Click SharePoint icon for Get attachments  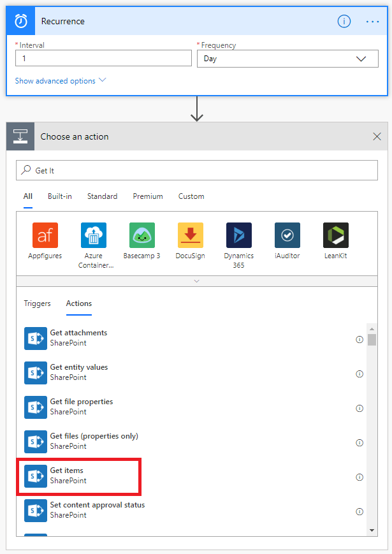pos(36,339)
